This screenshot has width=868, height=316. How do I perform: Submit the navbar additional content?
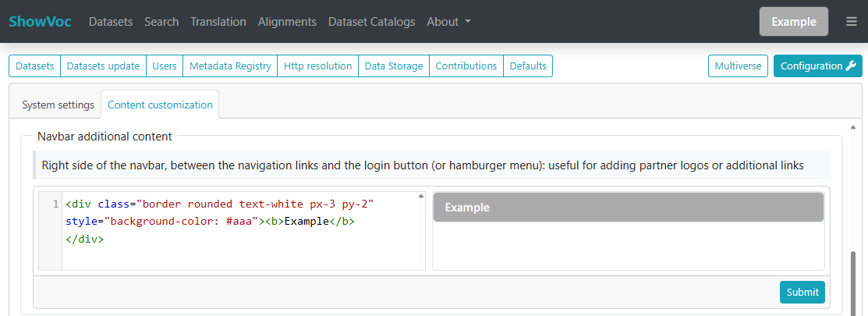(x=802, y=292)
